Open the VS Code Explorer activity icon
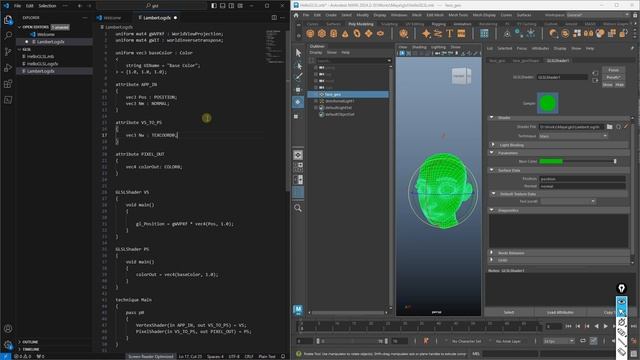Screen dimensions: 640x360 click(8, 20)
